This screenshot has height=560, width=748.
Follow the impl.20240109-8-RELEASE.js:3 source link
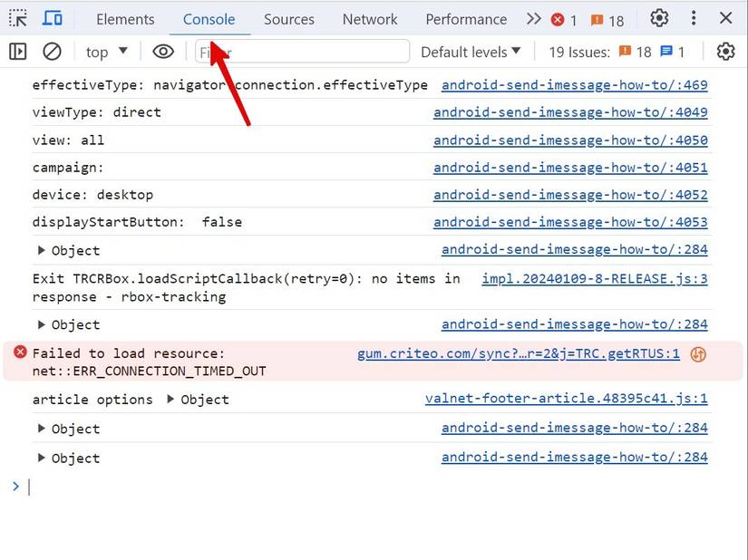click(593, 278)
